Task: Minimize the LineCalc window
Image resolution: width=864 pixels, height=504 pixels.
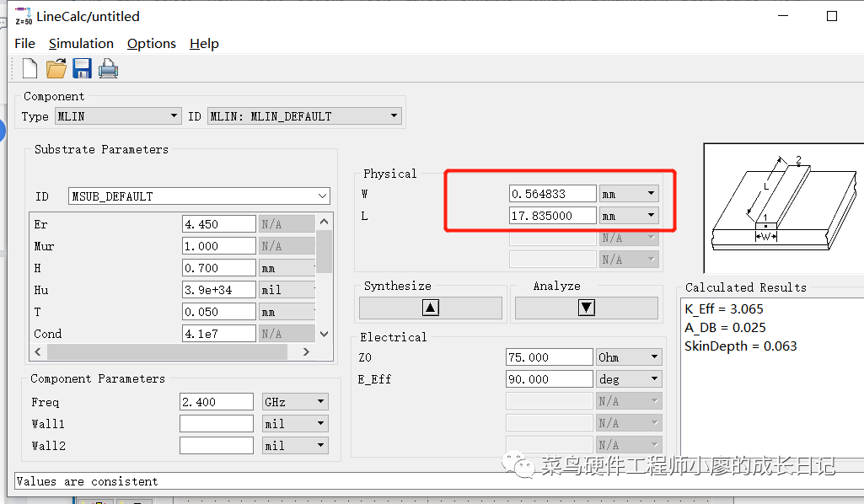Action: [783, 16]
